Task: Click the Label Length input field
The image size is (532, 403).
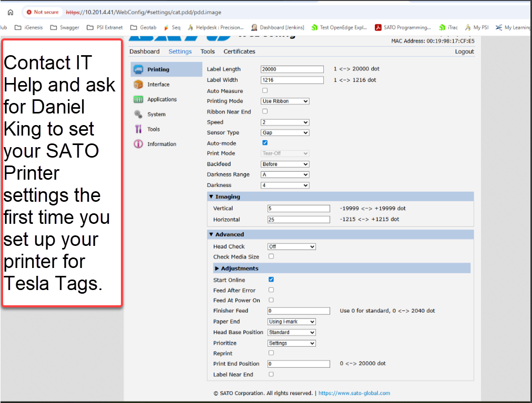Action: tap(292, 69)
